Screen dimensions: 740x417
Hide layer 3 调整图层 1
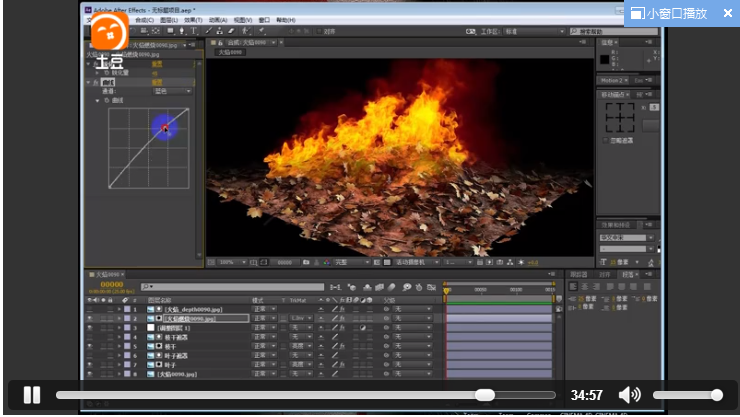(90, 327)
